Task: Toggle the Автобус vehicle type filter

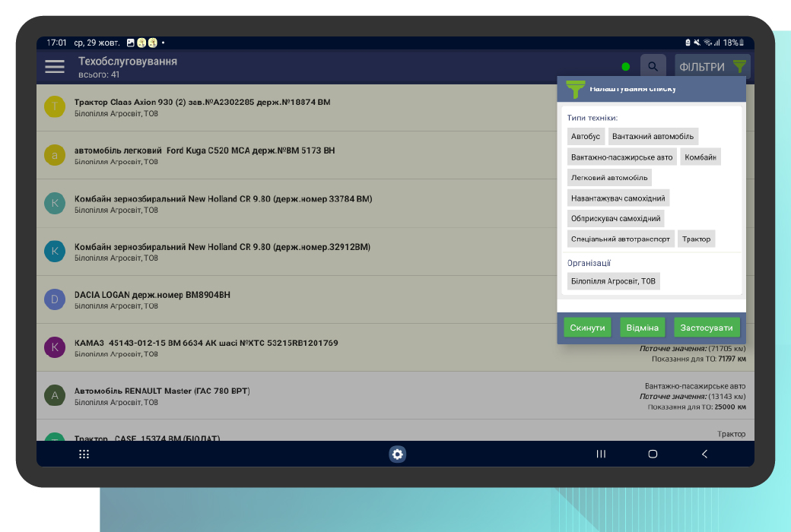Action: [586, 136]
